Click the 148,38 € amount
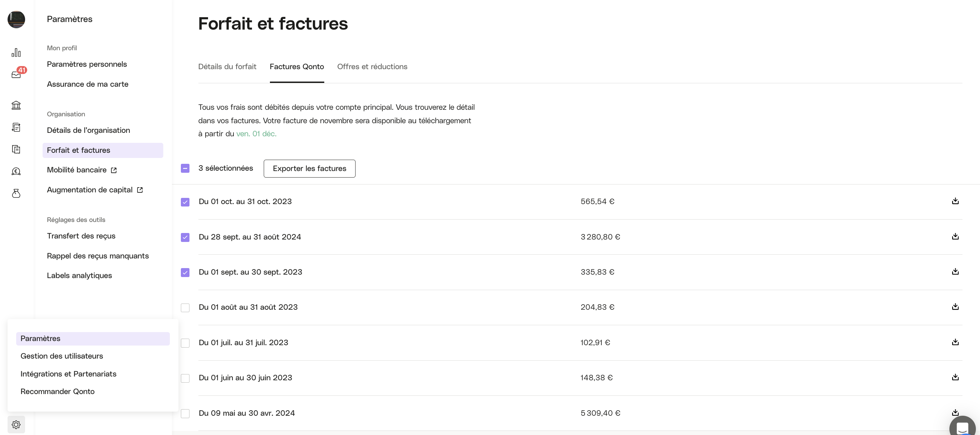Screen dimensions: 980x435 (596, 378)
